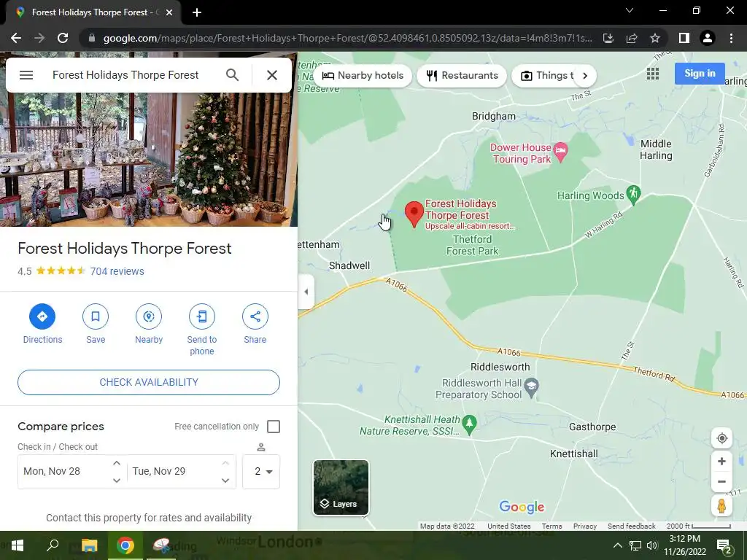Select the Nearby hotels chip

pos(363,76)
